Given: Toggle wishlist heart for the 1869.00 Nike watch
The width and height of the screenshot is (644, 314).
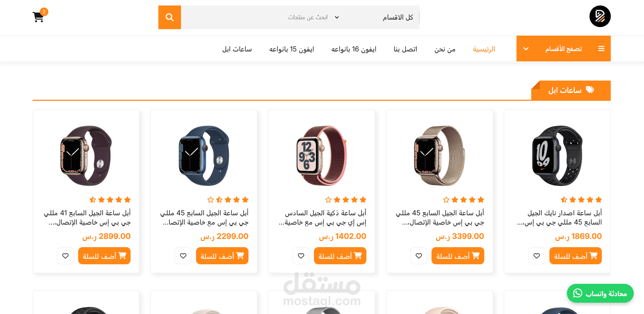Looking at the screenshot, I should 537,256.
